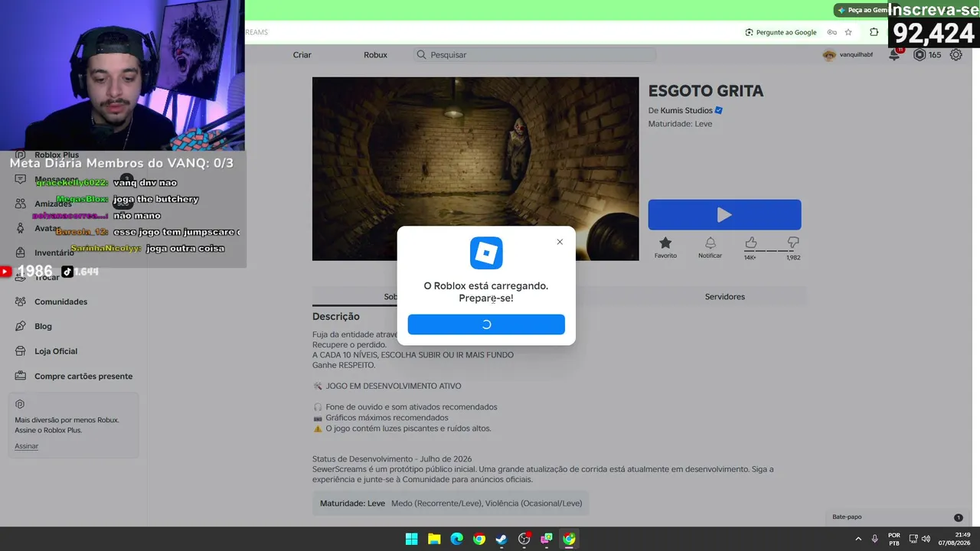Open Loja Oficial in the sidebar
Screen dimensions: 980x551
(x=56, y=351)
